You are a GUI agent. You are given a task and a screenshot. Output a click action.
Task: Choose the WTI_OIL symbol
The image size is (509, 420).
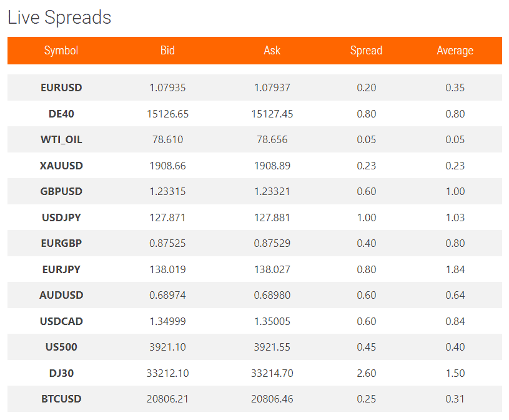tap(61, 139)
